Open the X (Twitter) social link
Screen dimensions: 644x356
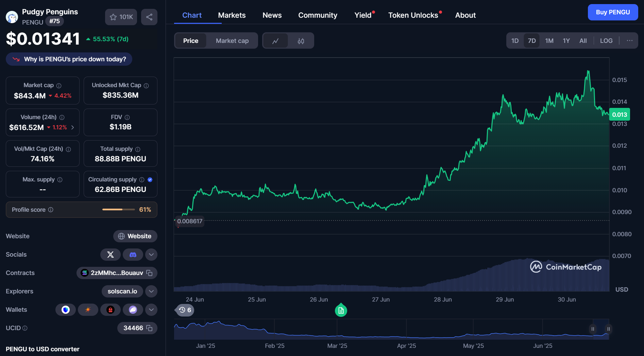[111, 255]
